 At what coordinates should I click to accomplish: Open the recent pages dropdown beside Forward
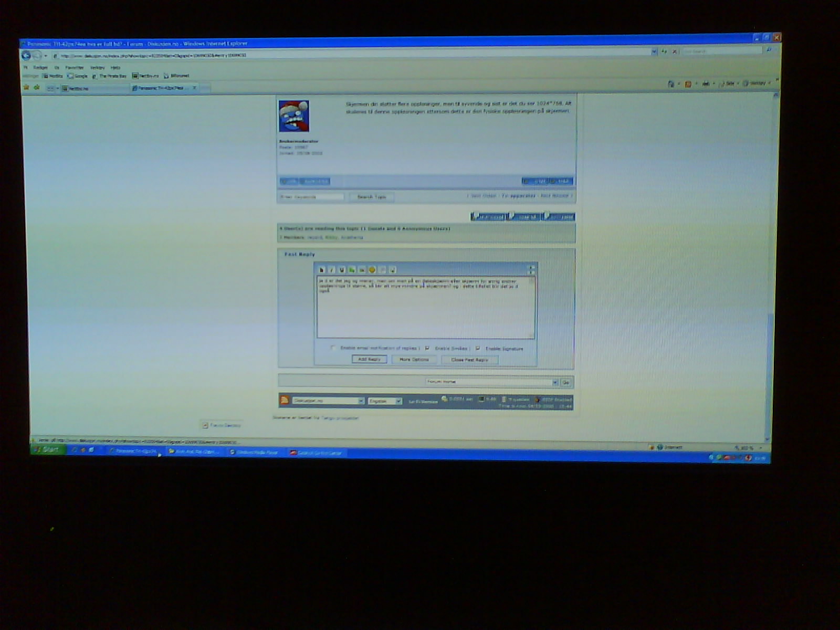46,56
